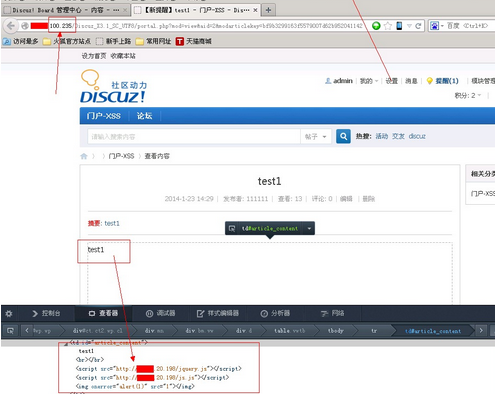The image size is (495, 394).
Task: Click the site search input field
Action: [x=194, y=137]
